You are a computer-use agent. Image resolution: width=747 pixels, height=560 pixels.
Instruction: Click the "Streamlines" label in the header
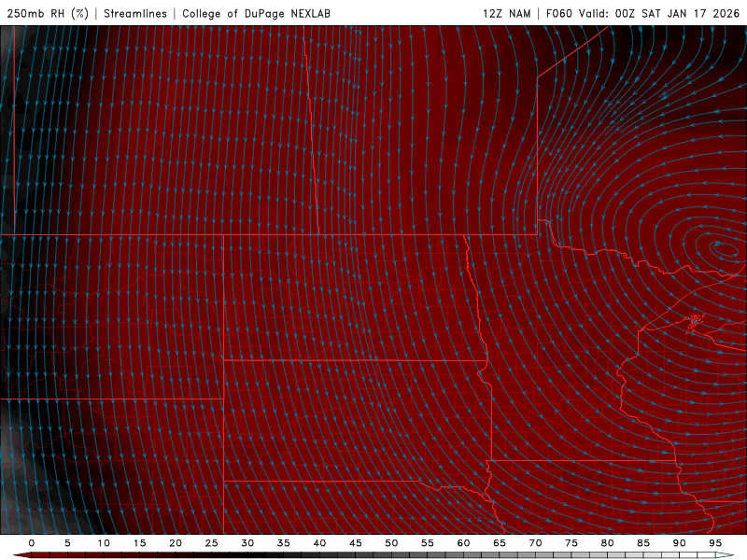[135, 13]
